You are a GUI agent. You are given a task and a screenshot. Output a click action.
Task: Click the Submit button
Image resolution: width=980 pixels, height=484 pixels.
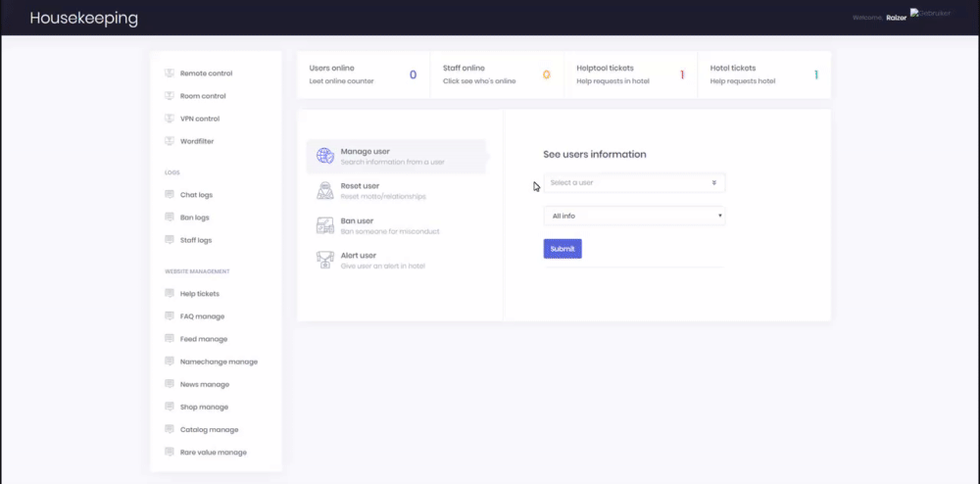coord(563,249)
